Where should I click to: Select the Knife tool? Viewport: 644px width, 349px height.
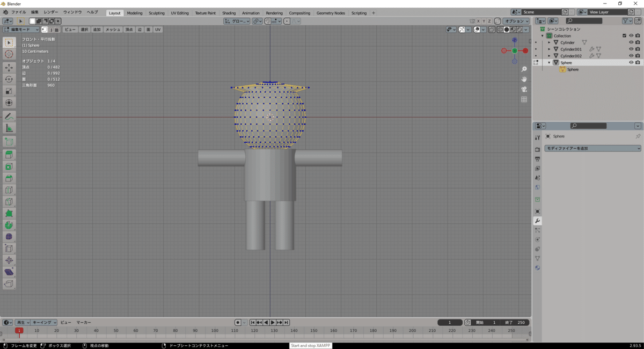click(9, 202)
